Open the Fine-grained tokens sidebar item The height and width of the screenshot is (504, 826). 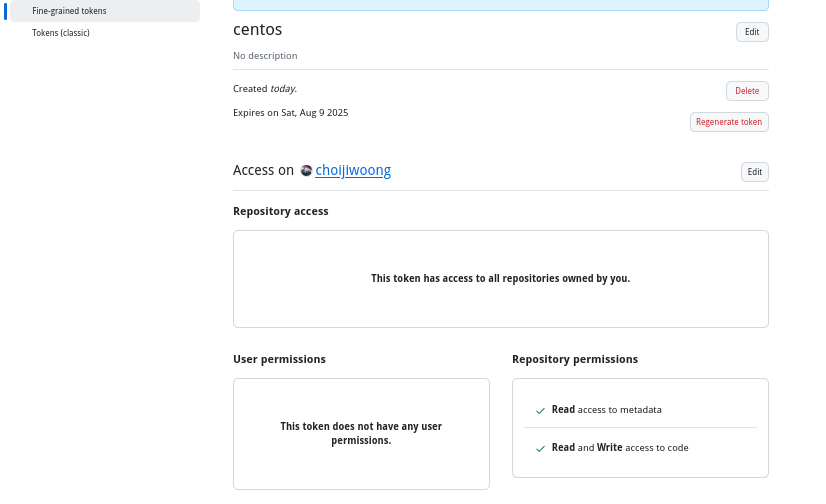[105, 11]
